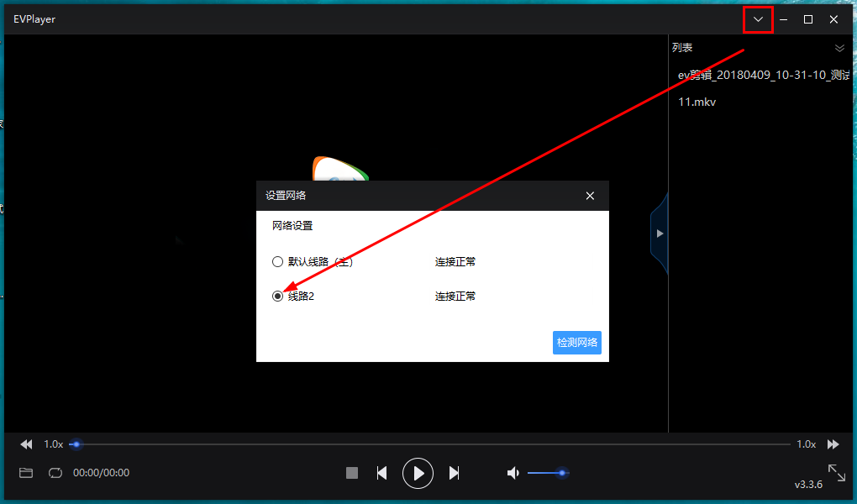Close the 设置网络 dialog

pyautogui.click(x=590, y=196)
